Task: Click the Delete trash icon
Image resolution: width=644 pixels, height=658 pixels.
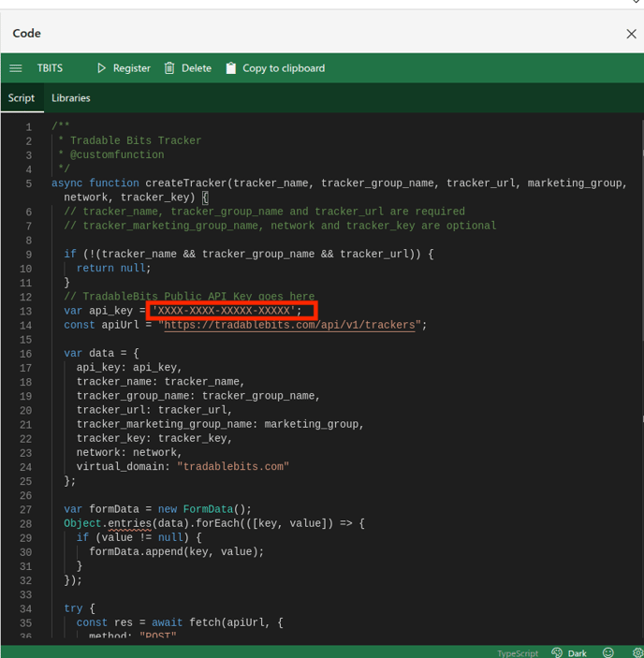Action: pos(169,68)
